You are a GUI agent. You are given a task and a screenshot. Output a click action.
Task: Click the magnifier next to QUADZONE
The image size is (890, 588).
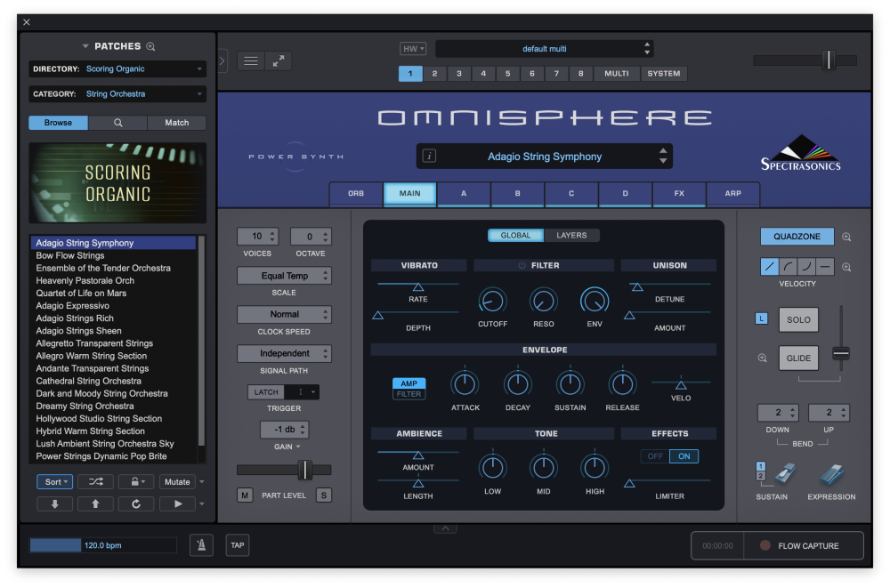[x=846, y=237]
